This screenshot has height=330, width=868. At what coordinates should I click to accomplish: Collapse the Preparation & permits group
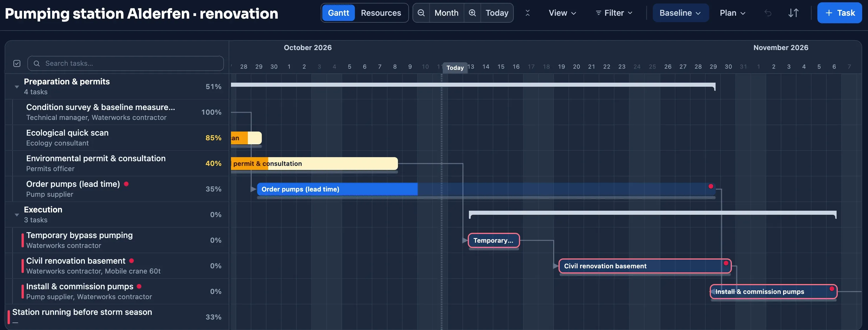click(17, 87)
